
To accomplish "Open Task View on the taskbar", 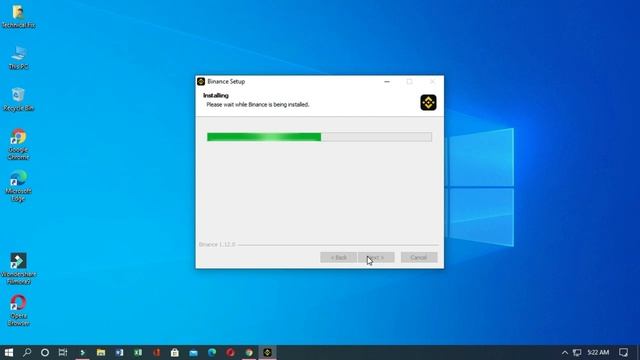I will [63, 352].
